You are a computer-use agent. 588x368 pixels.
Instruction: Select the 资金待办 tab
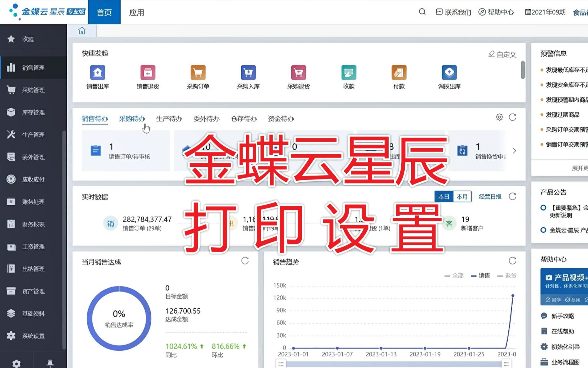pyautogui.click(x=281, y=119)
